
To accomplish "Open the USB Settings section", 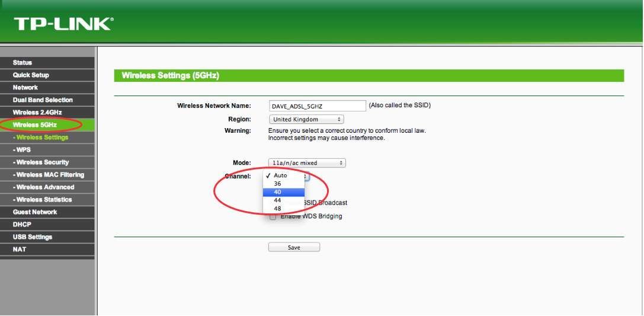I will click(47, 237).
